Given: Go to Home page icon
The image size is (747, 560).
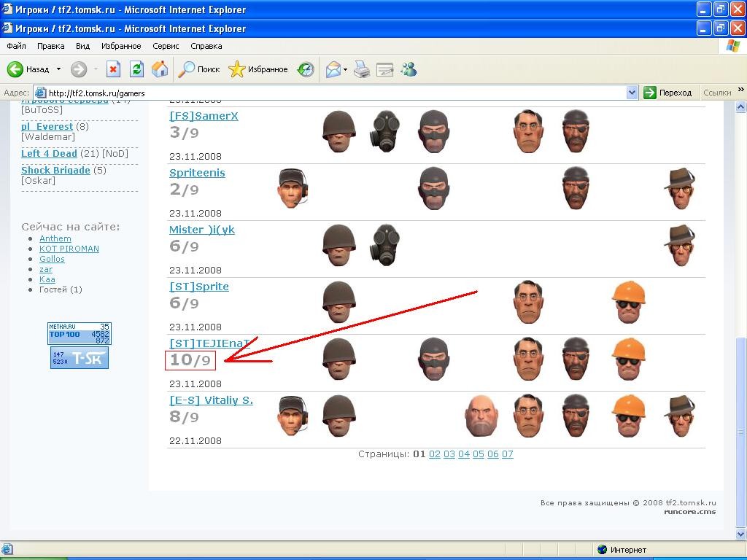Looking at the screenshot, I should coord(160,69).
